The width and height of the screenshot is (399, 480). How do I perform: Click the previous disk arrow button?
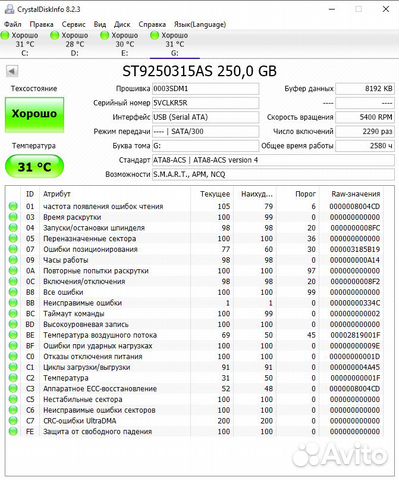12,71
